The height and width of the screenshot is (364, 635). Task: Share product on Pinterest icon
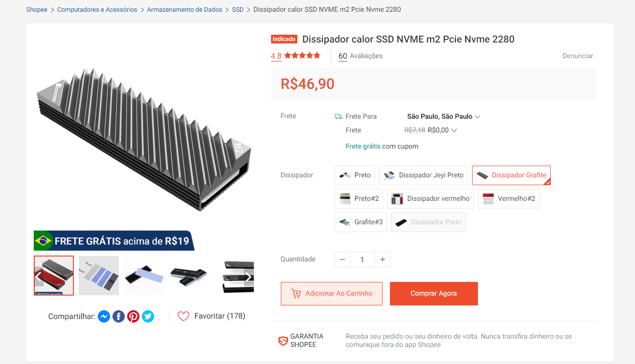(x=133, y=317)
